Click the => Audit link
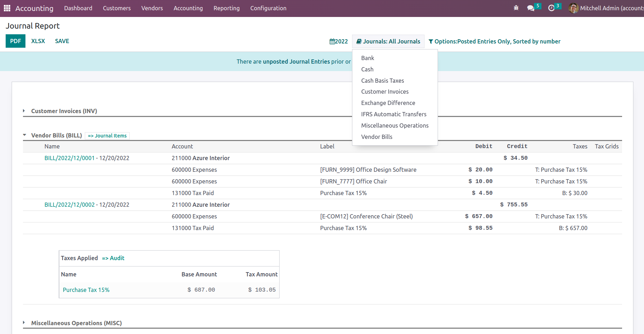 click(x=113, y=258)
